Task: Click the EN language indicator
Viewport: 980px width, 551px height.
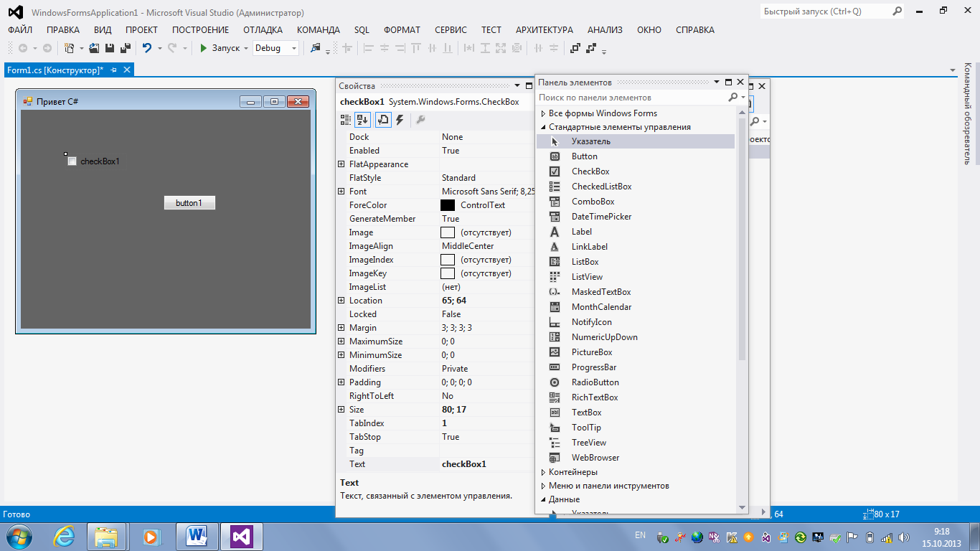Action: pos(641,535)
